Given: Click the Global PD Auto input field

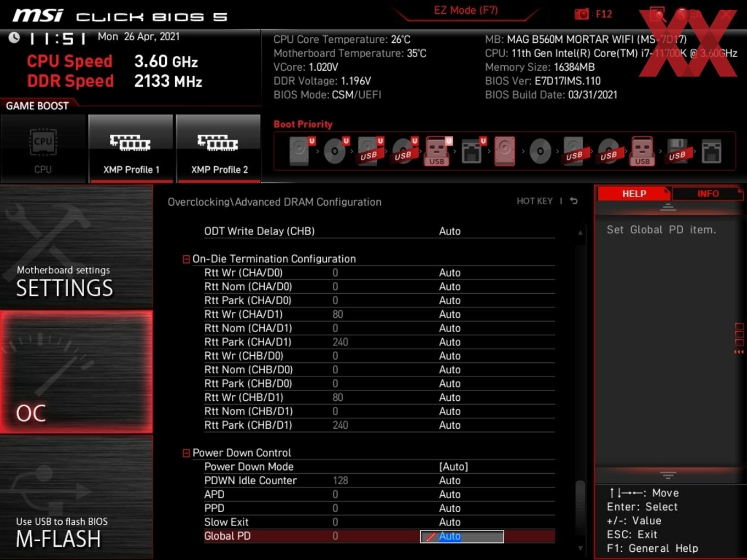Looking at the screenshot, I should 462,536.
